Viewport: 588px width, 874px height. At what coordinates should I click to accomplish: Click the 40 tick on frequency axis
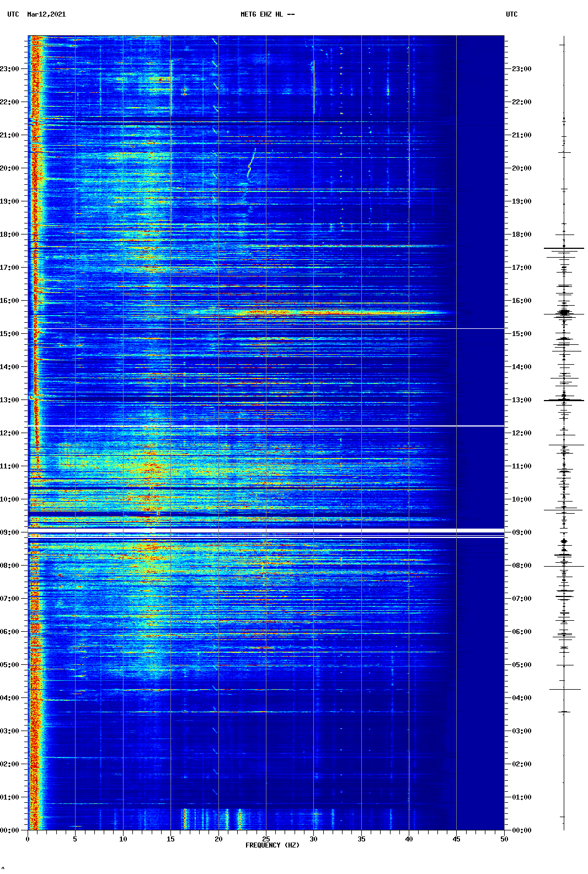pyautogui.click(x=409, y=839)
